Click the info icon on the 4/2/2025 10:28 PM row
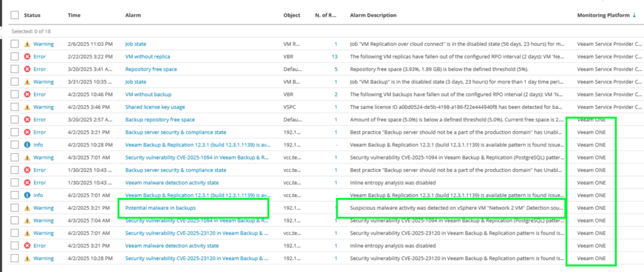Image resolution: width=644 pixels, height=272 pixels. 27,144
